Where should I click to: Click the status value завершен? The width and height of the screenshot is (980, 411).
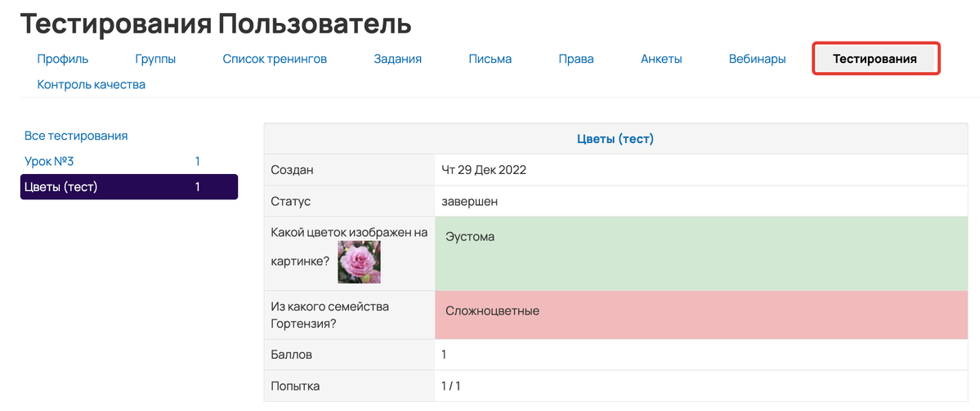click(x=469, y=202)
